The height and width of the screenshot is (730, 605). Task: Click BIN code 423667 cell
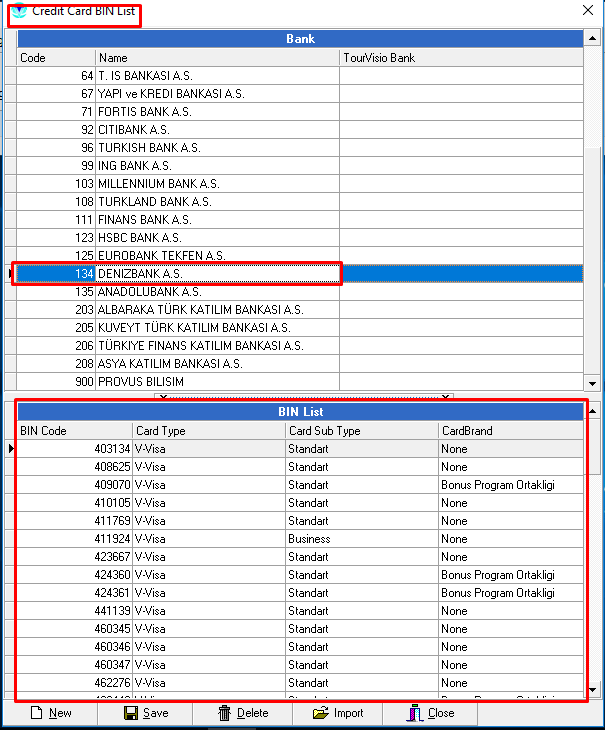[x=75, y=557]
